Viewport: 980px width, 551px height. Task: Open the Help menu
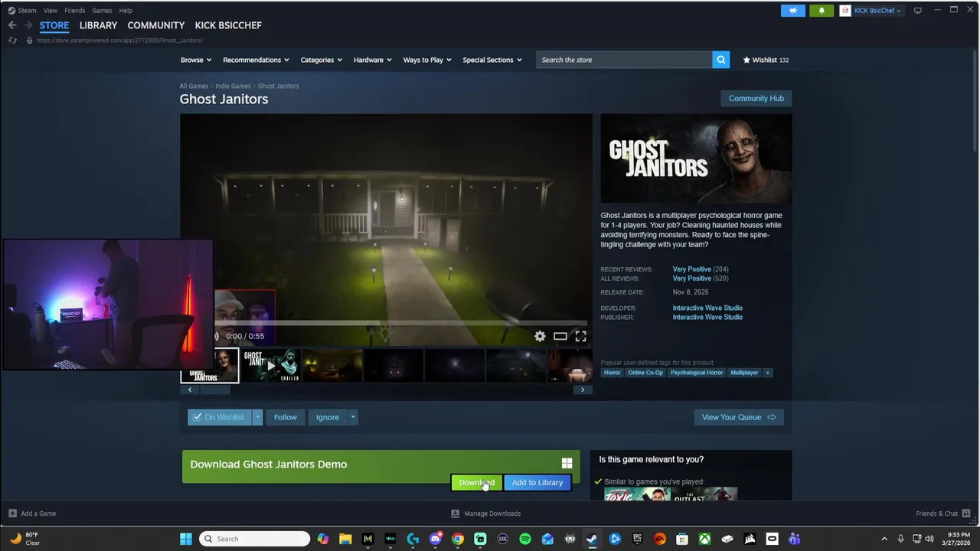coord(126,11)
